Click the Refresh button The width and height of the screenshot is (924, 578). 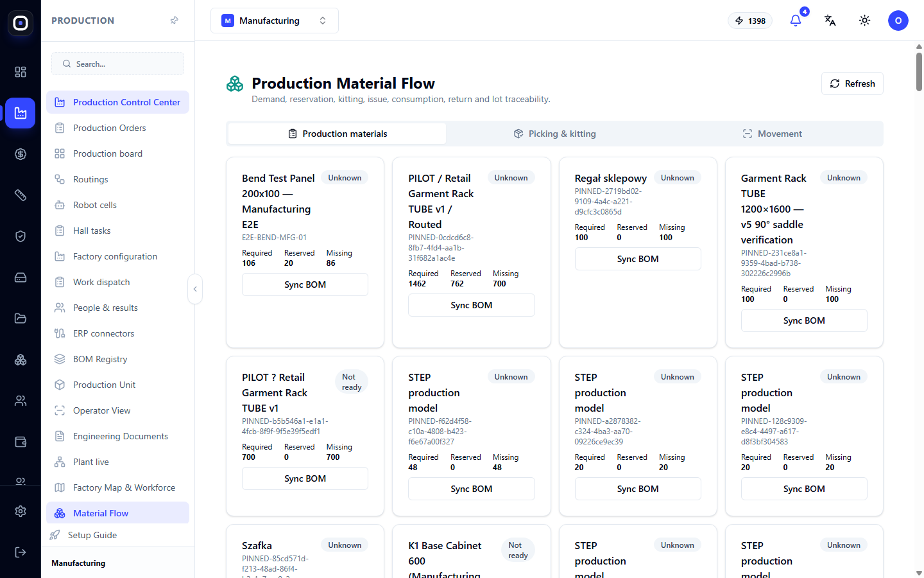[852, 83]
